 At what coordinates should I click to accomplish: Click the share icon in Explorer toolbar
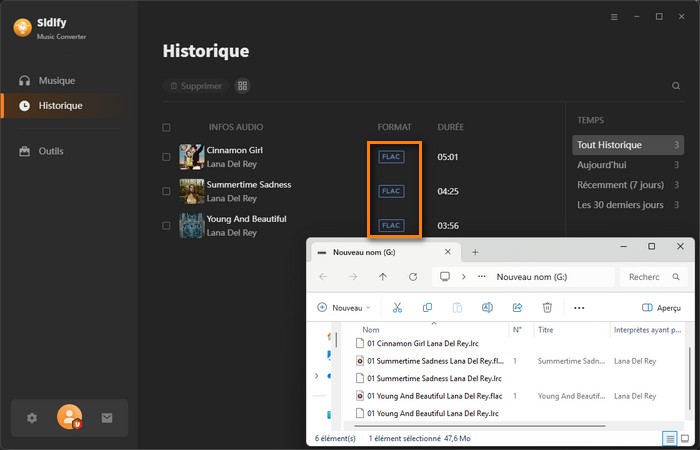coord(517,307)
